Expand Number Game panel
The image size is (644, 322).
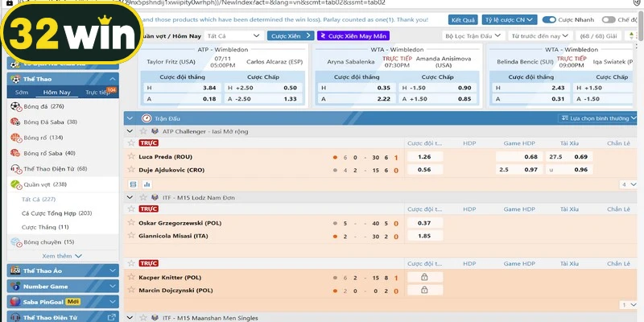[x=112, y=287]
